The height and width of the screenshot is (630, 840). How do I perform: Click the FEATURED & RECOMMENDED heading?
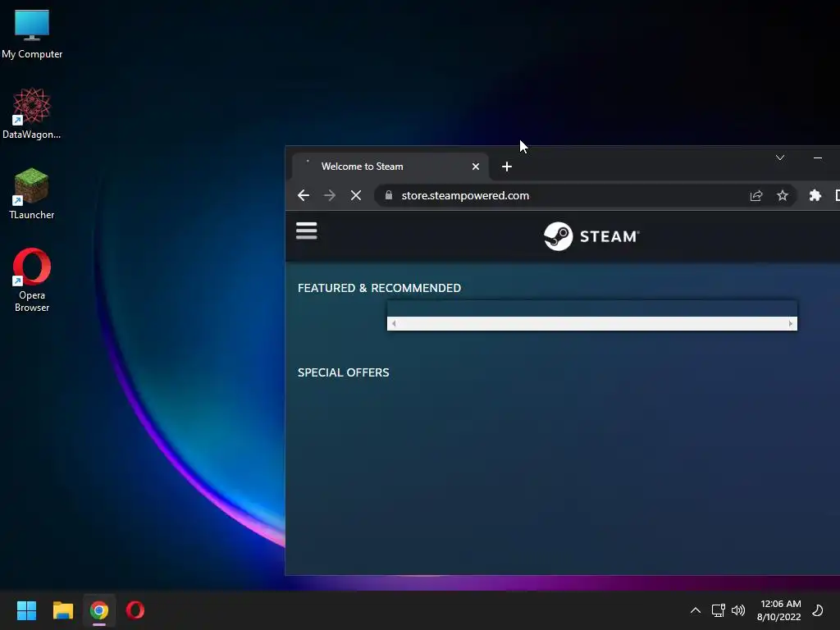(379, 288)
